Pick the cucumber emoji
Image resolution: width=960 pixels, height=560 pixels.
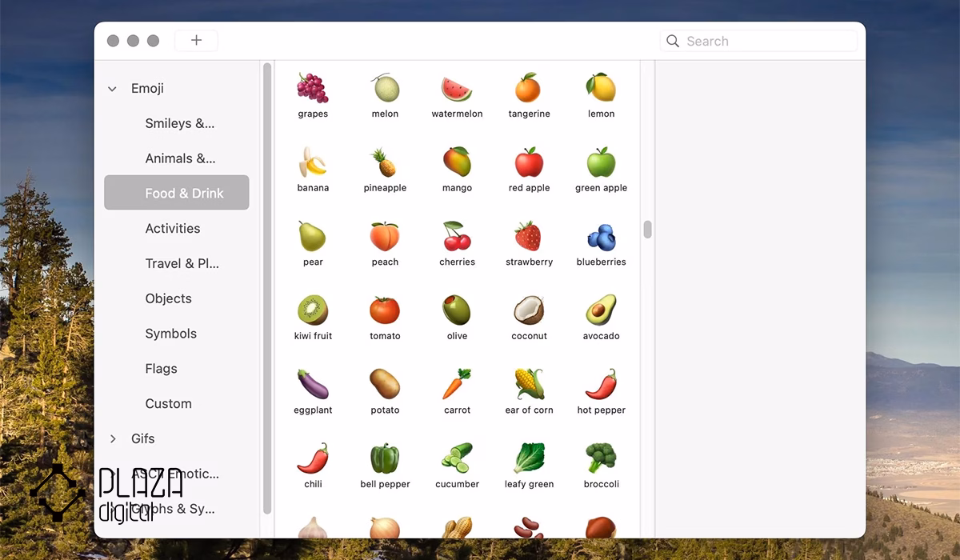(457, 458)
